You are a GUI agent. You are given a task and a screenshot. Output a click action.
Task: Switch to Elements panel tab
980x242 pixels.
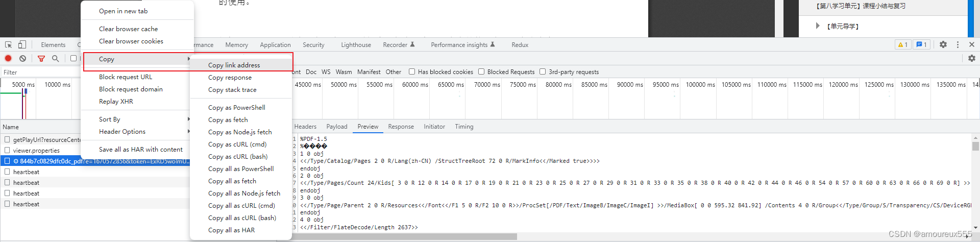[53, 45]
